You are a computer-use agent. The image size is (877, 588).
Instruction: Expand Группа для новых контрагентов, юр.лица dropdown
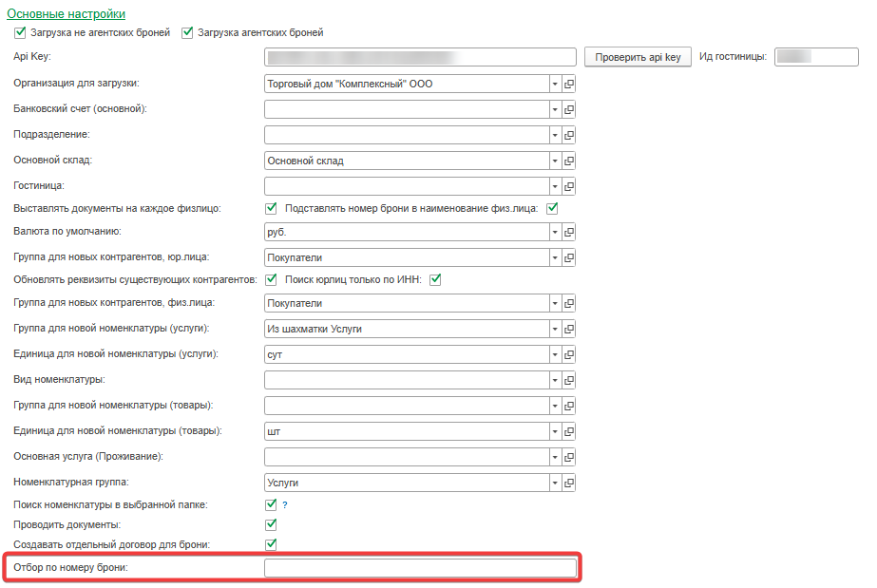[555, 257]
